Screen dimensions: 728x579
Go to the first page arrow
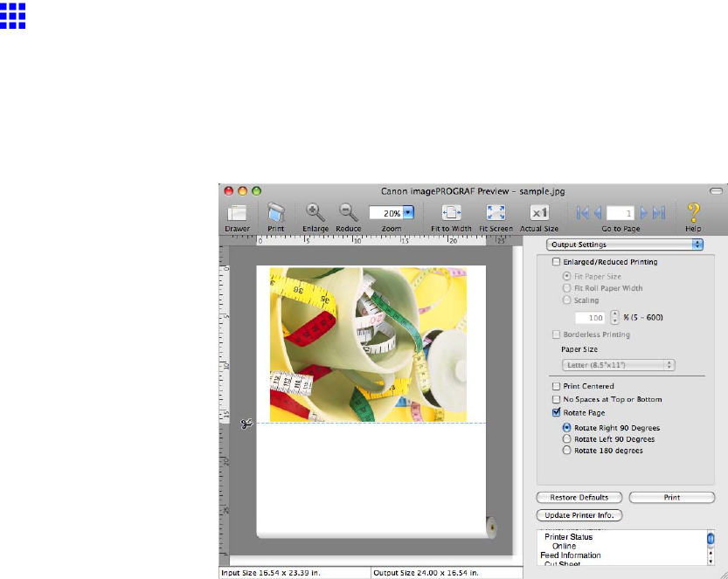(x=582, y=213)
